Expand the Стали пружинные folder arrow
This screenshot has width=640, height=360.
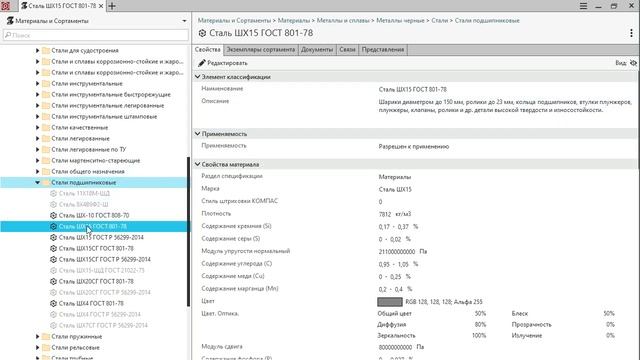[37, 336]
